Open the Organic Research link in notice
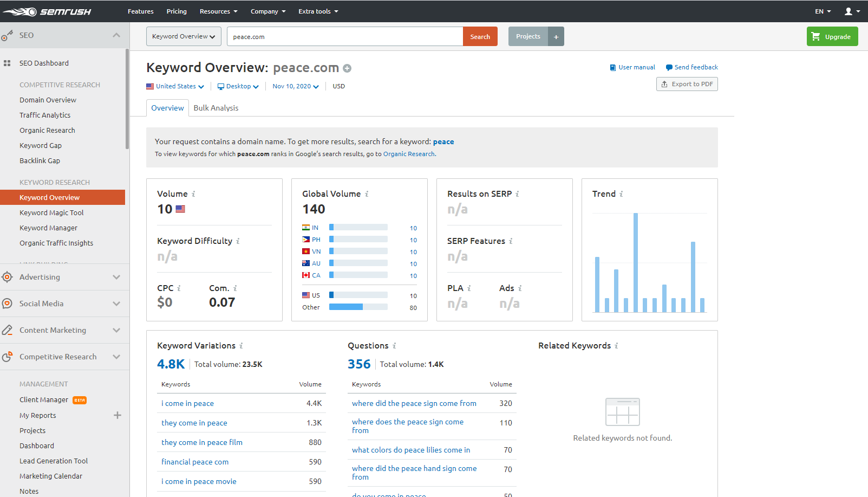This screenshot has height=497, width=868. [x=409, y=154]
